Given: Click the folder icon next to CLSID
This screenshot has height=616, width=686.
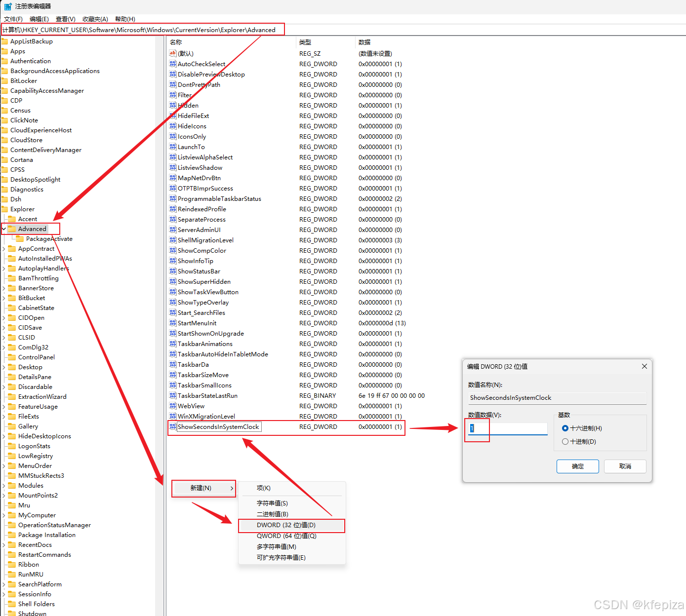Looking at the screenshot, I should 12,338.
